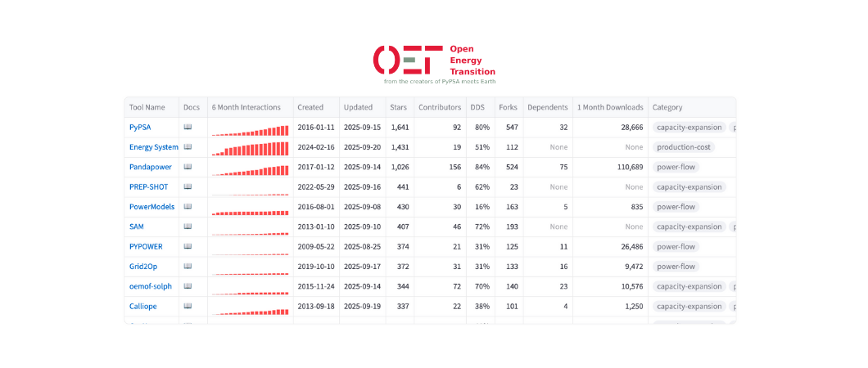Viewport: 868px width, 368px height.
Task: Select the production-cost category tag
Action: tap(684, 147)
